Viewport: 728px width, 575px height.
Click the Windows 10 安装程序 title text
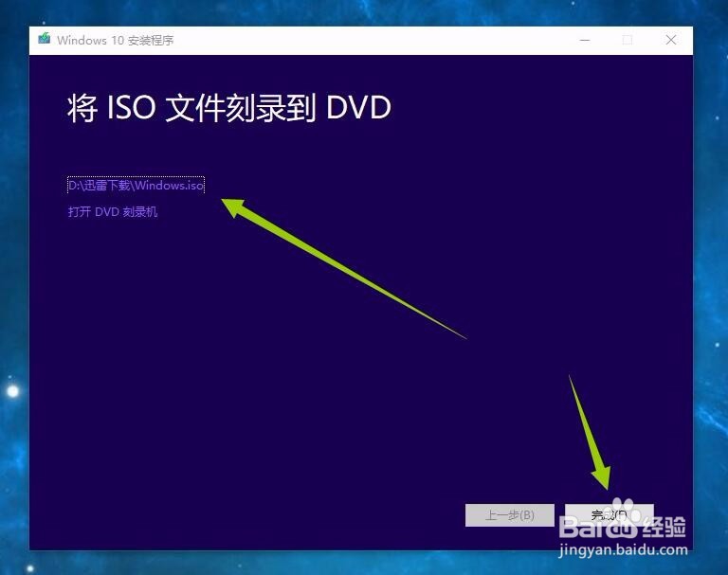coord(116,41)
